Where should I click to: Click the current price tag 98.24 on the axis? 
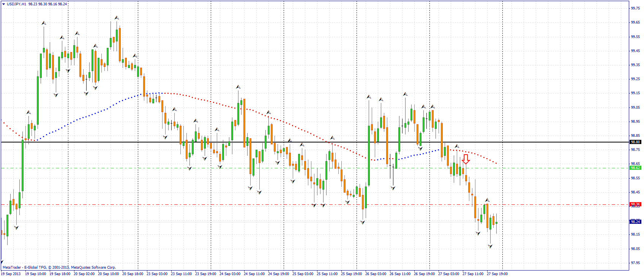635,222
